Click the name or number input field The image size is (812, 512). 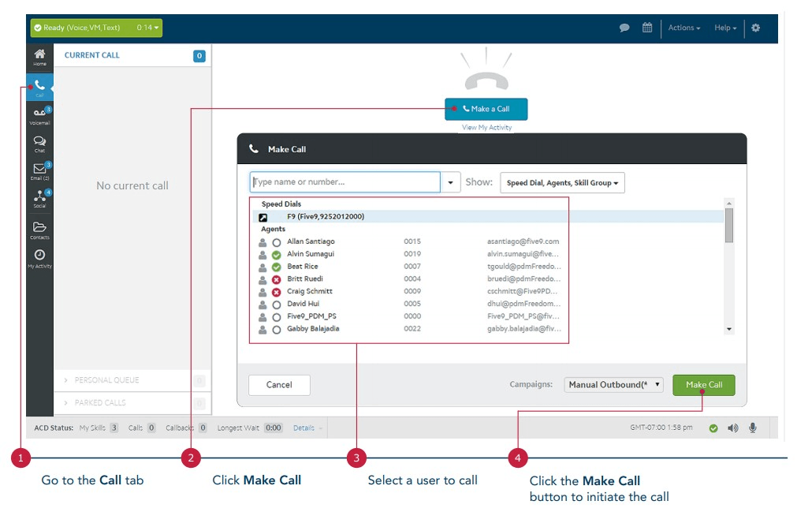[345, 182]
